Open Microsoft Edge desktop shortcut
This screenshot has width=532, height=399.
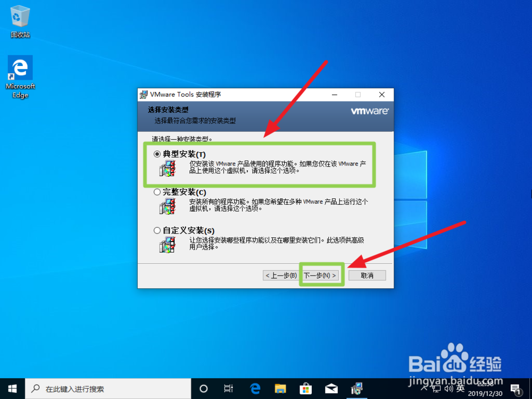(20, 77)
